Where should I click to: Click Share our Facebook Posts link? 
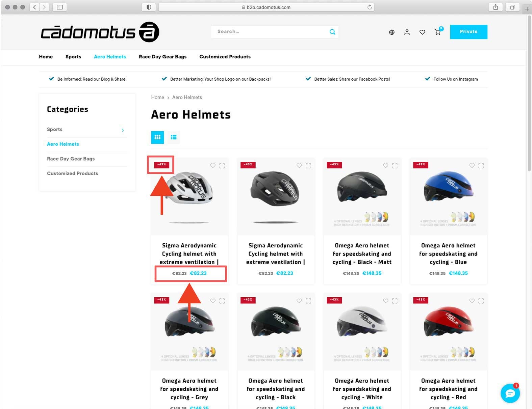point(352,79)
